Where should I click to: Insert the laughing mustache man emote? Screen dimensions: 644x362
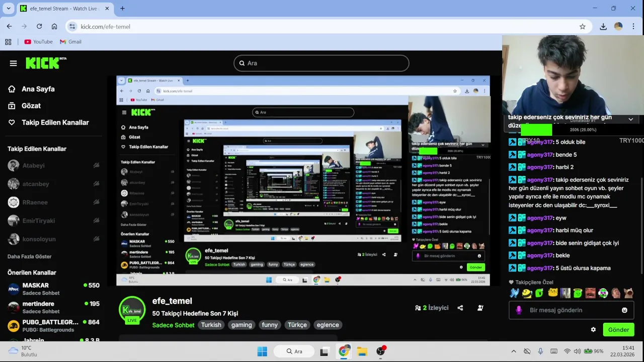(590, 293)
